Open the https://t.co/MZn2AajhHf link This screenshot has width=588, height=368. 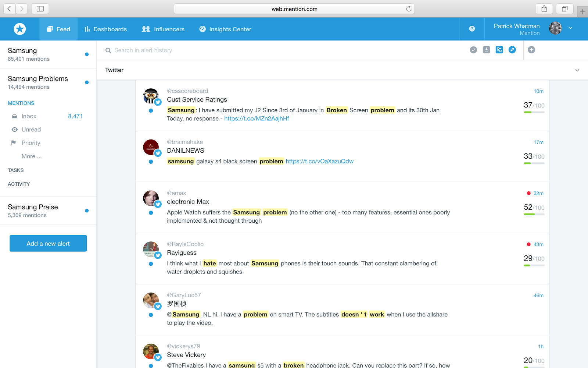[257, 118]
